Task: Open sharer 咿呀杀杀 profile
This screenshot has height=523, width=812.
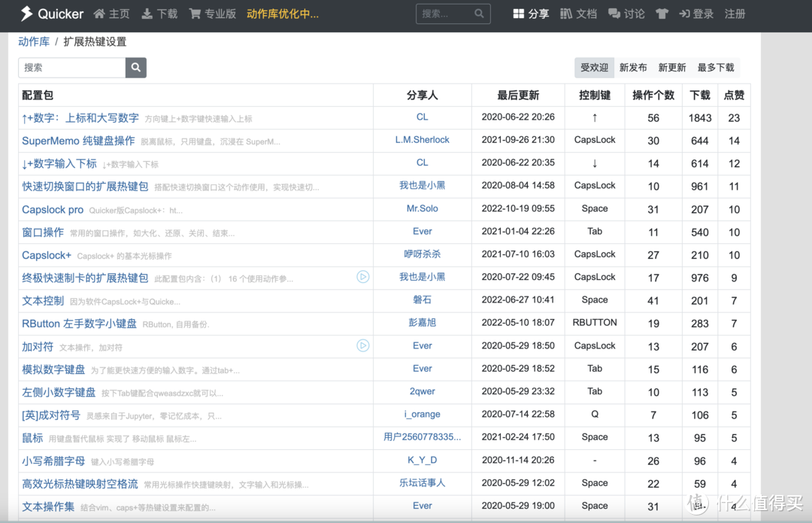Action: 422,254
